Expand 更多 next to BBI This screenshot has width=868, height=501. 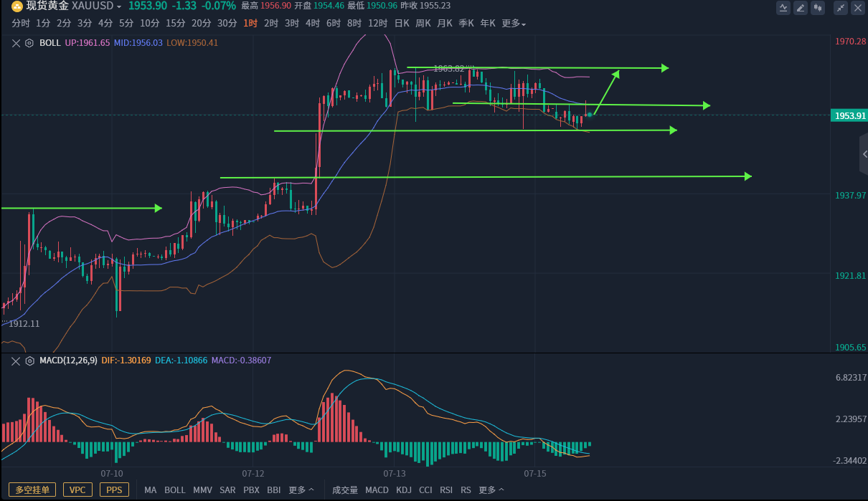(x=301, y=490)
